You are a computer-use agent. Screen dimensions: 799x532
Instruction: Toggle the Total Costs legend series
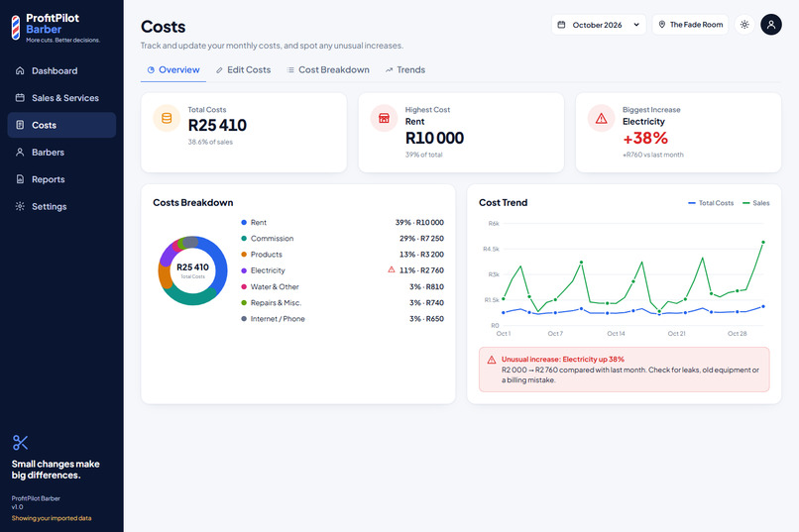[711, 203]
